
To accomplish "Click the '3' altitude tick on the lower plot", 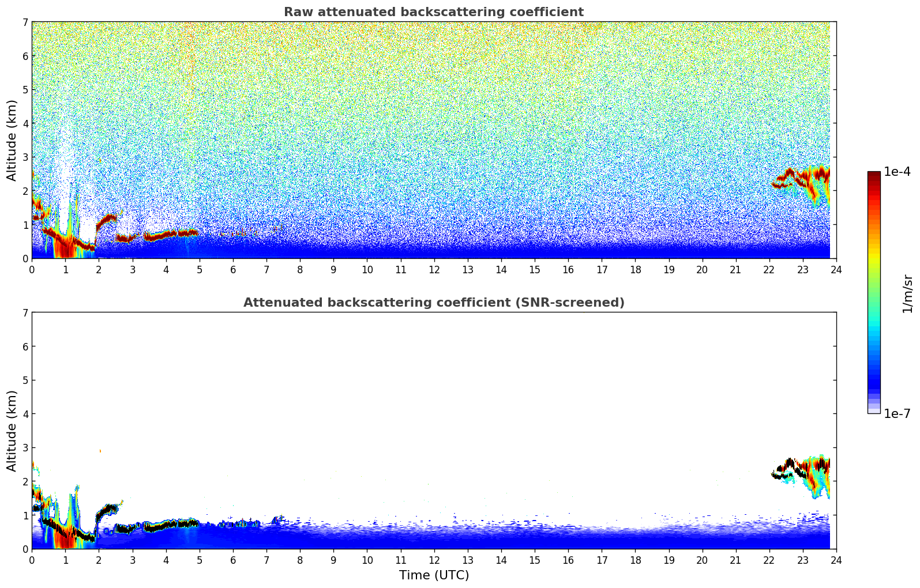I will click(x=25, y=448).
